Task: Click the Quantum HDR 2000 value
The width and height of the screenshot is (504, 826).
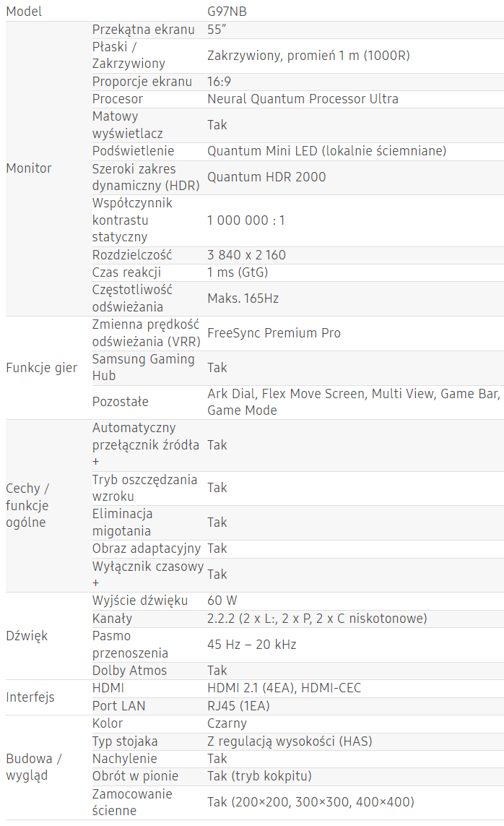Action: tap(266, 177)
